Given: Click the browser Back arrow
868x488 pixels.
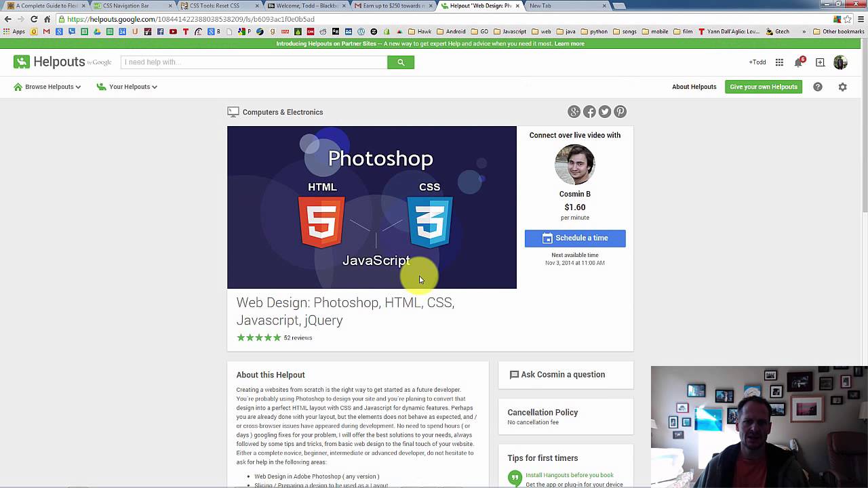Looking at the screenshot, I should point(8,19).
